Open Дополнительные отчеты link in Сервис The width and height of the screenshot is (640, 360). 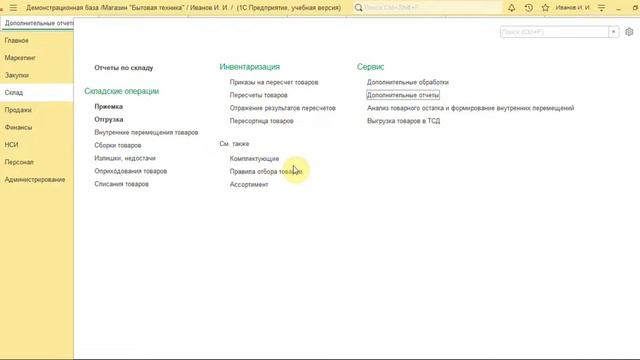click(x=403, y=95)
